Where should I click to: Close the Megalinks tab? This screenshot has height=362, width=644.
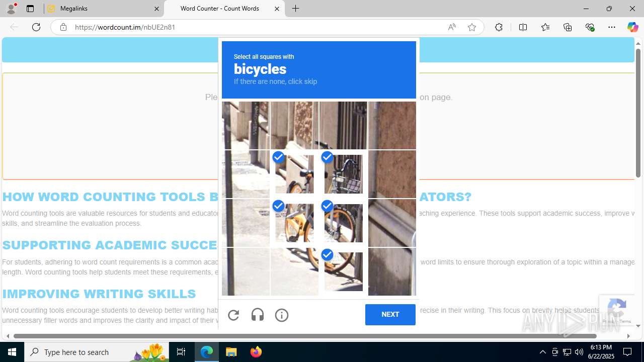click(x=156, y=9)
